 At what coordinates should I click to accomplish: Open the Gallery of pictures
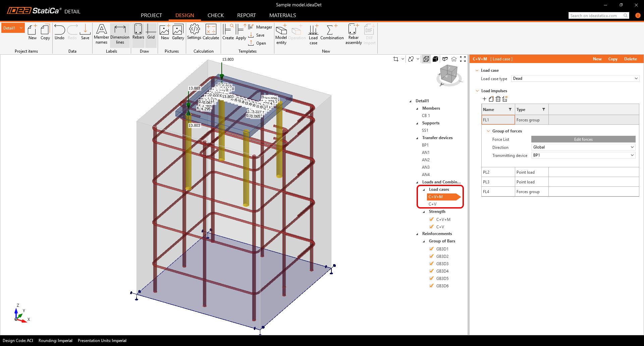tap(178, 33)
